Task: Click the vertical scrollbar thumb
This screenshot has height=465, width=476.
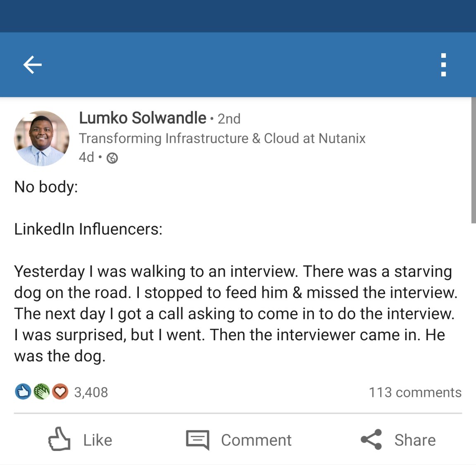Action: coord(474,161)
